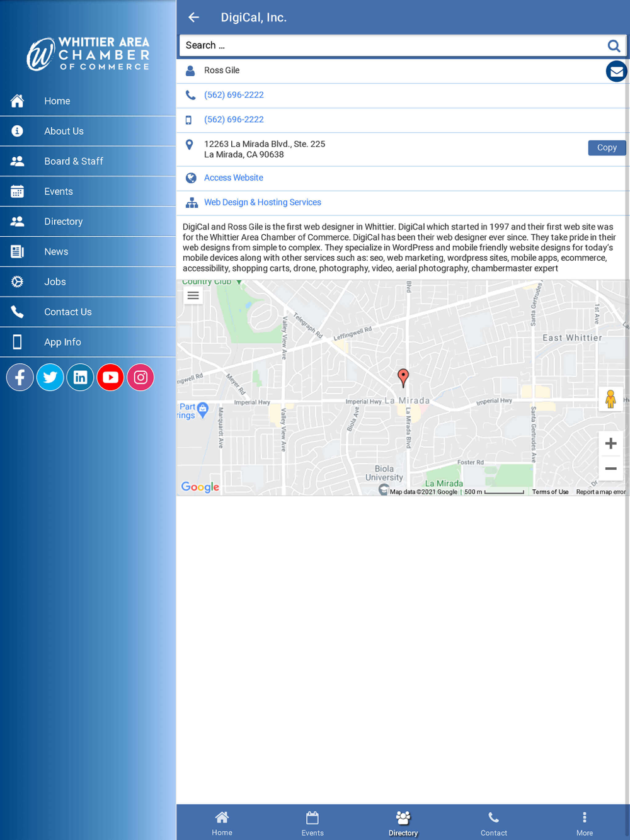630x840 pixels.
Task: Click the Google logo on map
Action: [x=200, y=487]
